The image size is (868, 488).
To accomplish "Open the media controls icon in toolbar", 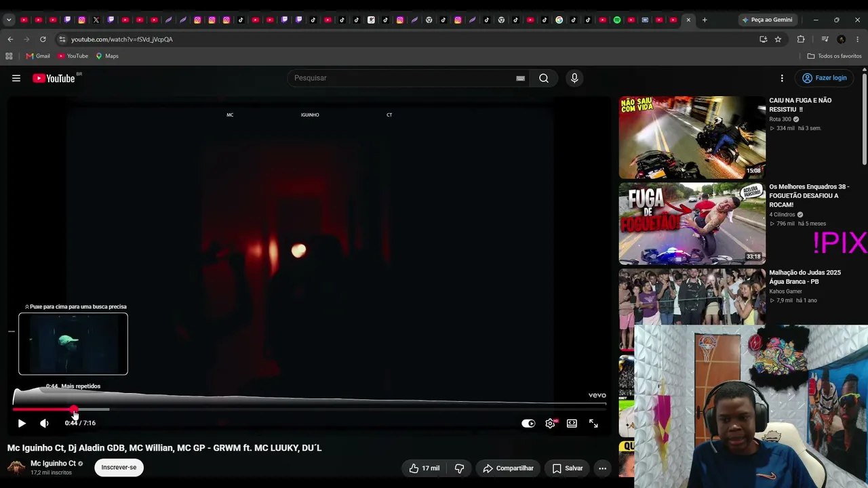I will pyautogui.click(x=825, y=39).
